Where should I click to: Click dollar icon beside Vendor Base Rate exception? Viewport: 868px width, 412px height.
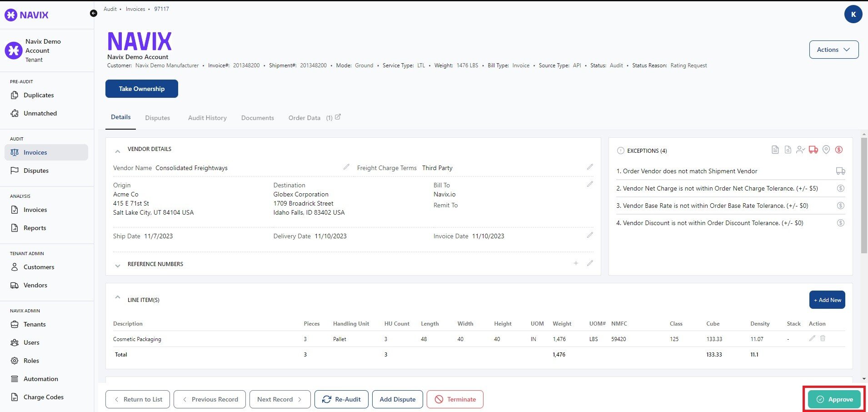pos(841,206)
